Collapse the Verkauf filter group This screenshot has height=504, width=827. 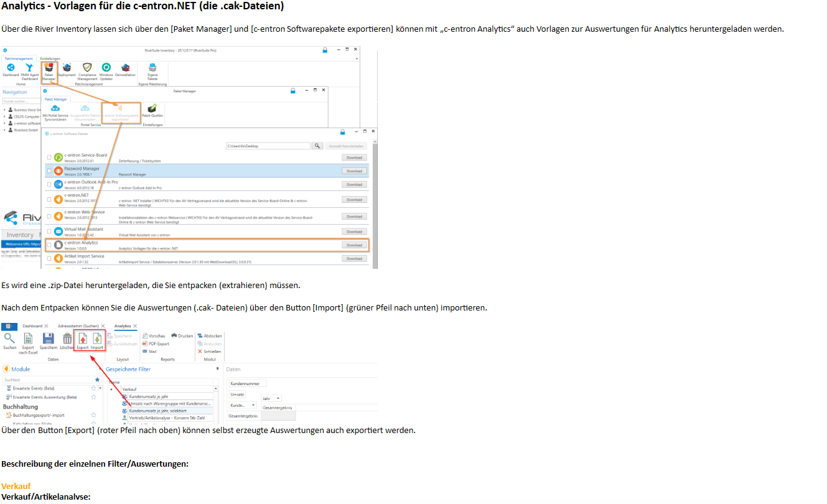(111, 389)
